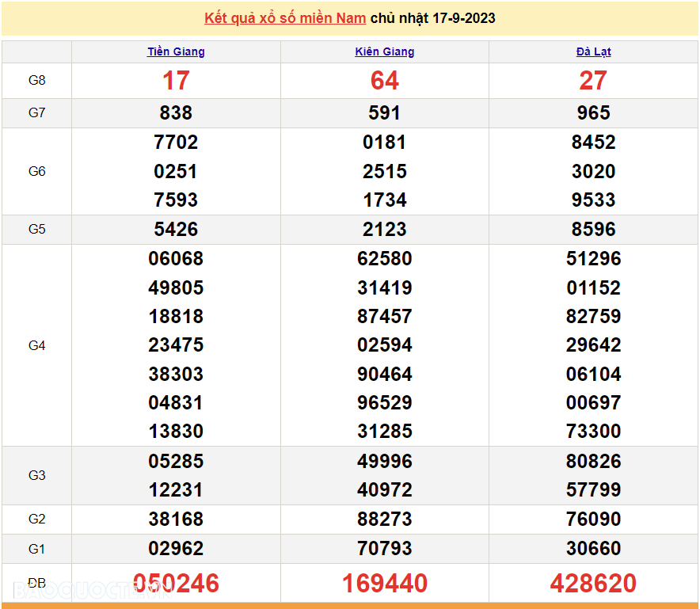Screen dimensions: 700x609
Task: Select special prize number 428620
Action: pyautogui.click(x=593, y=584)
